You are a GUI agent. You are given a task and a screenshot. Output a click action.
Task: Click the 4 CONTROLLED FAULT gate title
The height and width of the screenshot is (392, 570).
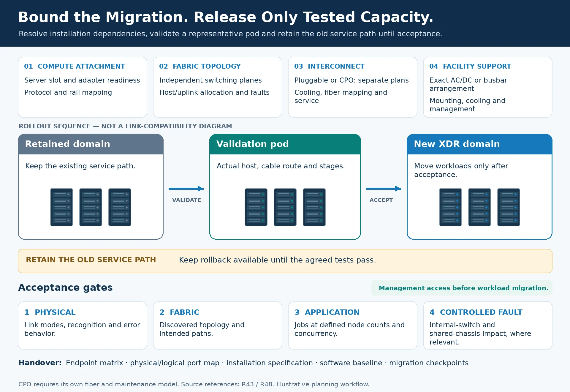(x=476, y=312)
